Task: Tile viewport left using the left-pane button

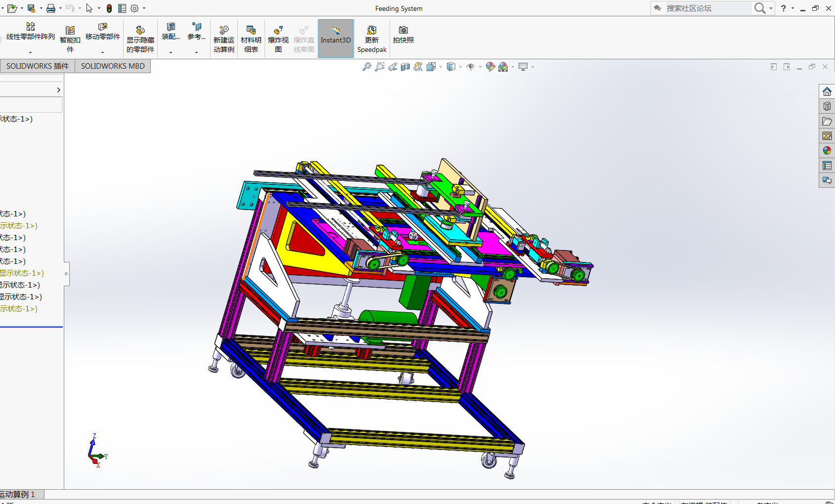Action: [x=774, y=67]
